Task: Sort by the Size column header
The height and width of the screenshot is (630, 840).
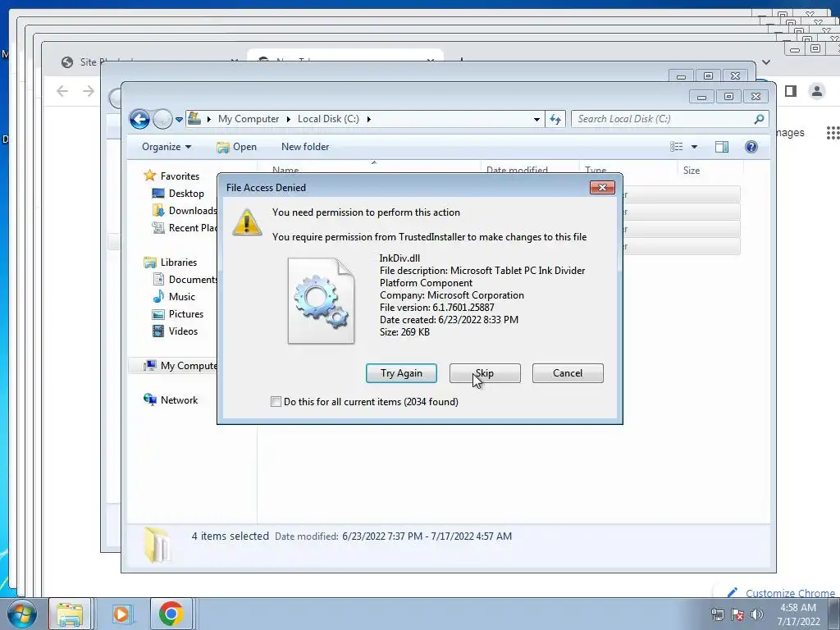Action: (691, 171)
